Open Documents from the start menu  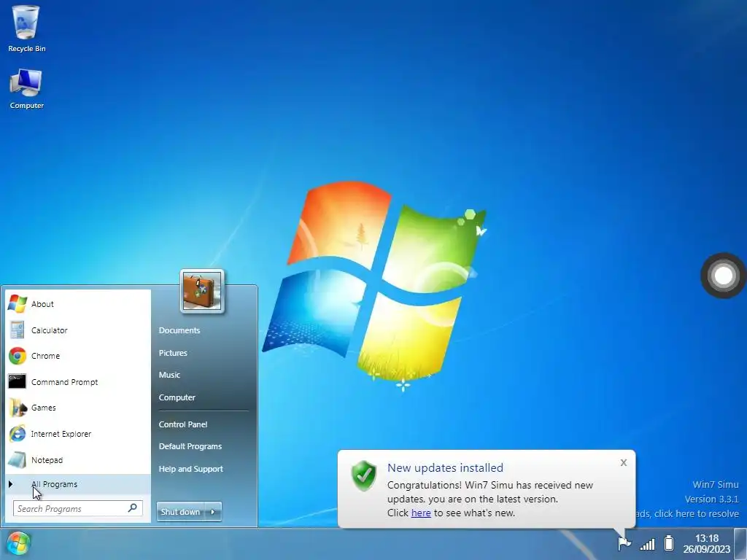(179, 330)
